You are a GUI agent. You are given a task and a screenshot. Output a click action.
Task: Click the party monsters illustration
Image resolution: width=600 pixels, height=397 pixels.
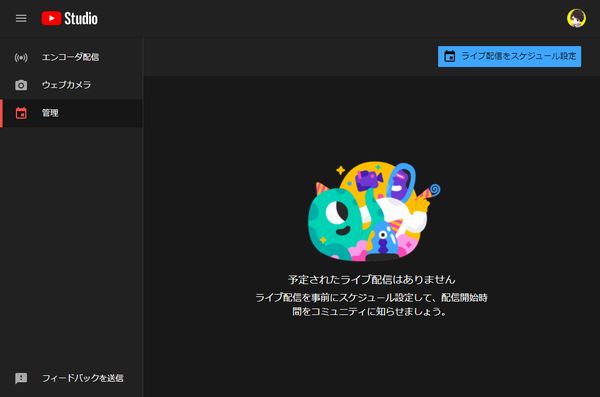pos(374,211)
